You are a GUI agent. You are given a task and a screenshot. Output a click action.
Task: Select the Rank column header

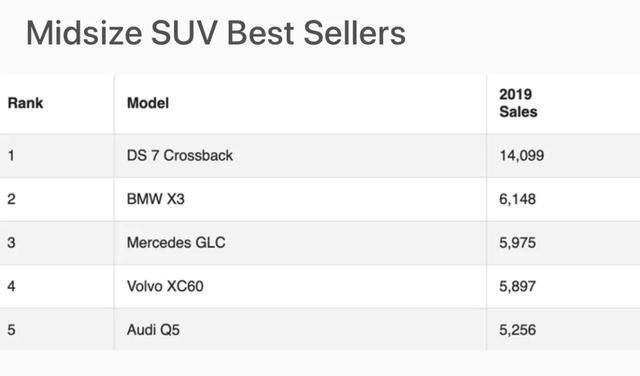25,103
